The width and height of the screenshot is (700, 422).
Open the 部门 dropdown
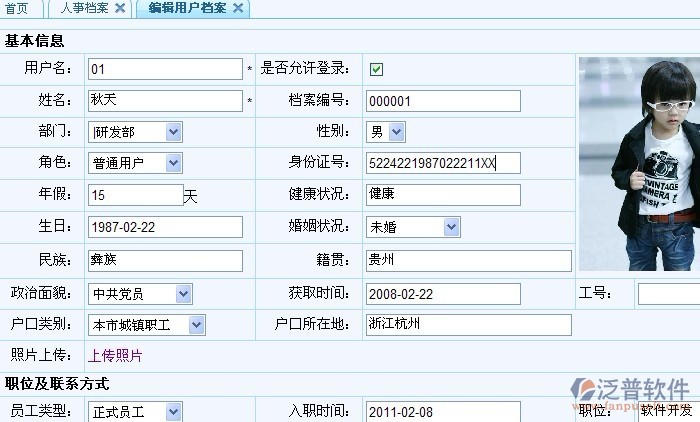174,132
